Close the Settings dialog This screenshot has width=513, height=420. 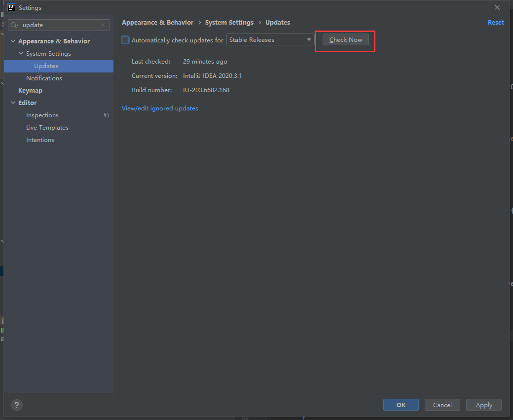497,7
